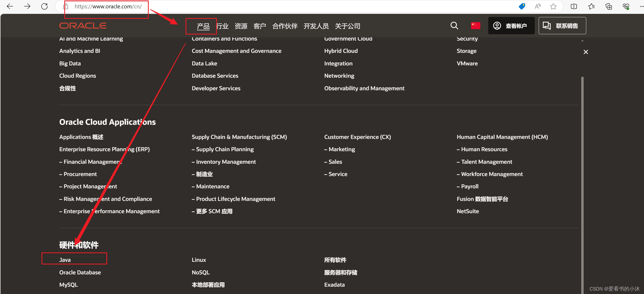Open the Cloud Regions link
Screen dimensions: 644x294
click(x=78, y=76)
